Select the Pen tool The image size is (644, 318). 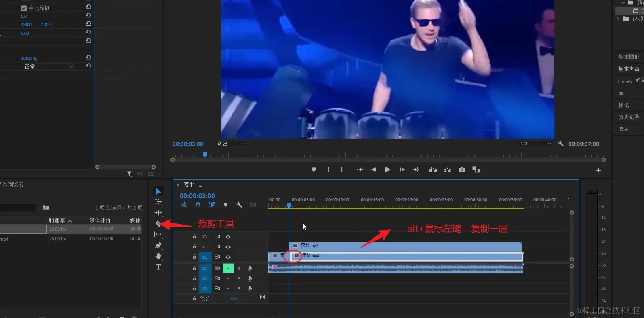158,245
